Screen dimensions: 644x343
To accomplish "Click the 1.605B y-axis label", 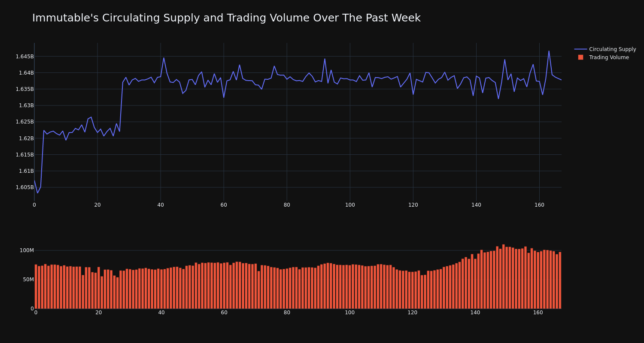I will [x=24, y=187].
